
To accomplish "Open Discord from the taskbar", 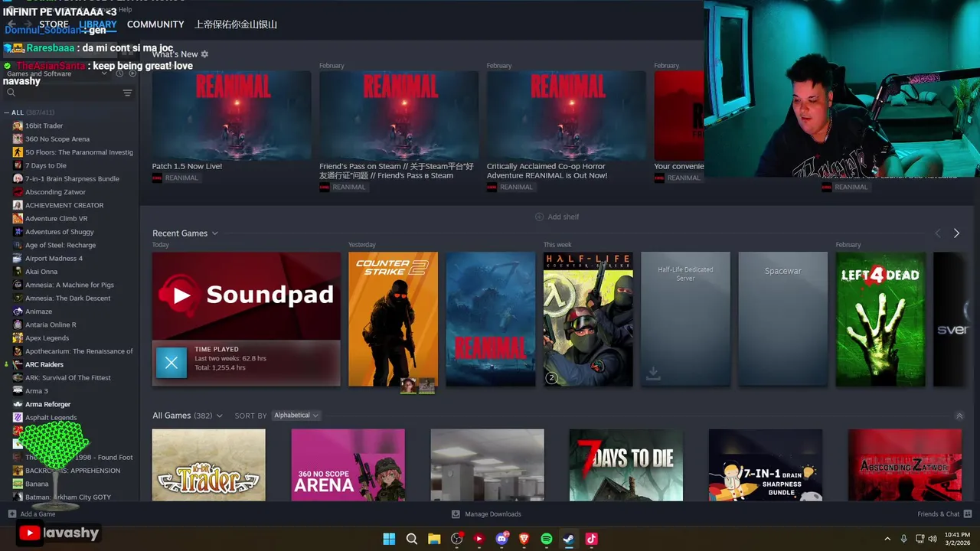I will tap(501, 539).
